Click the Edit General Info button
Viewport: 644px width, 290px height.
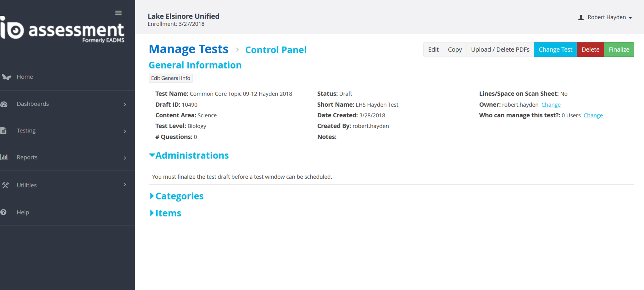coord(170,78)
